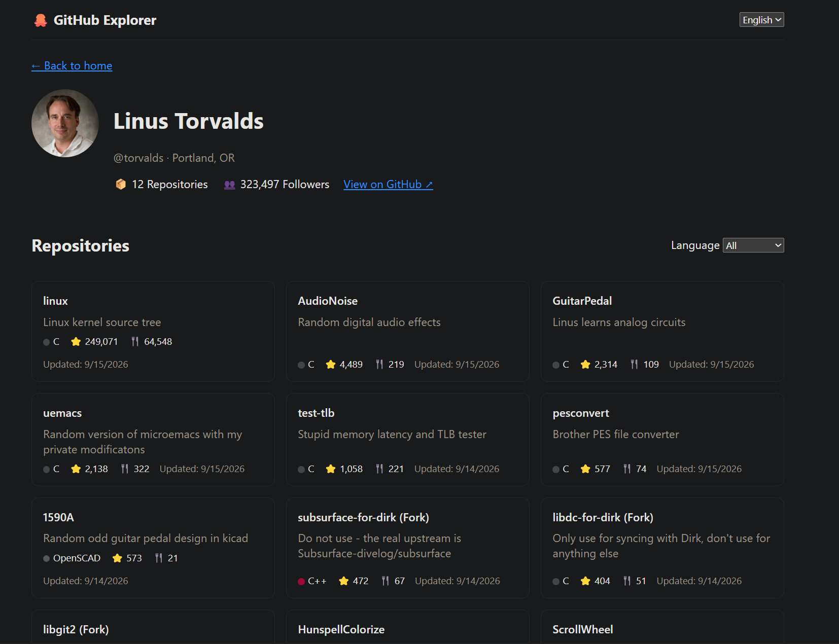
Task: Click the 'Random digital audio effects' description
Action: (x=369, y=323)
